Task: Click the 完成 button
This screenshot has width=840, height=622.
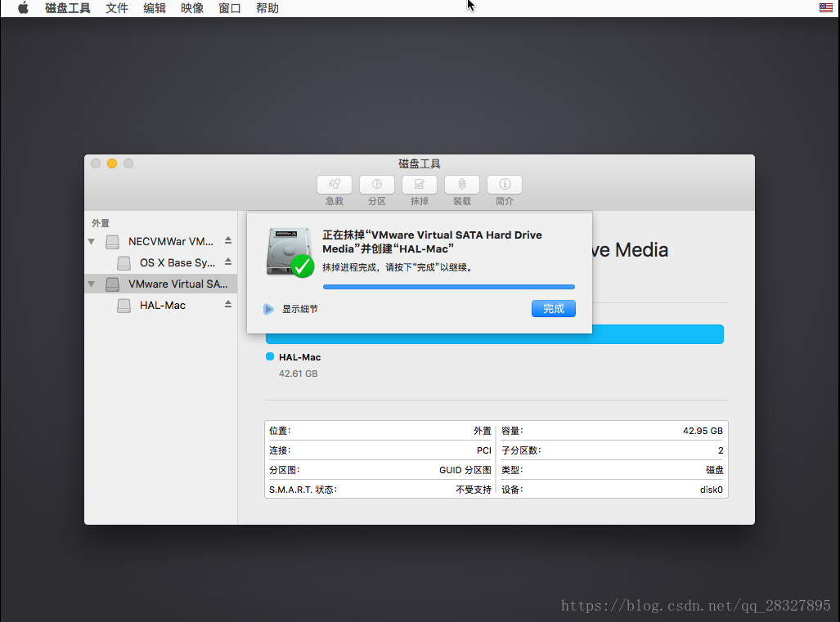Action: [x=554, y=308]
